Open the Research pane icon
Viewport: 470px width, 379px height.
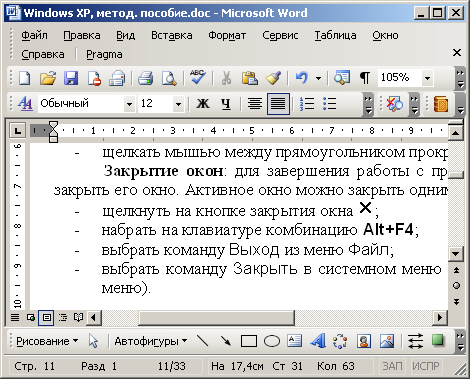tap(342, 78)
